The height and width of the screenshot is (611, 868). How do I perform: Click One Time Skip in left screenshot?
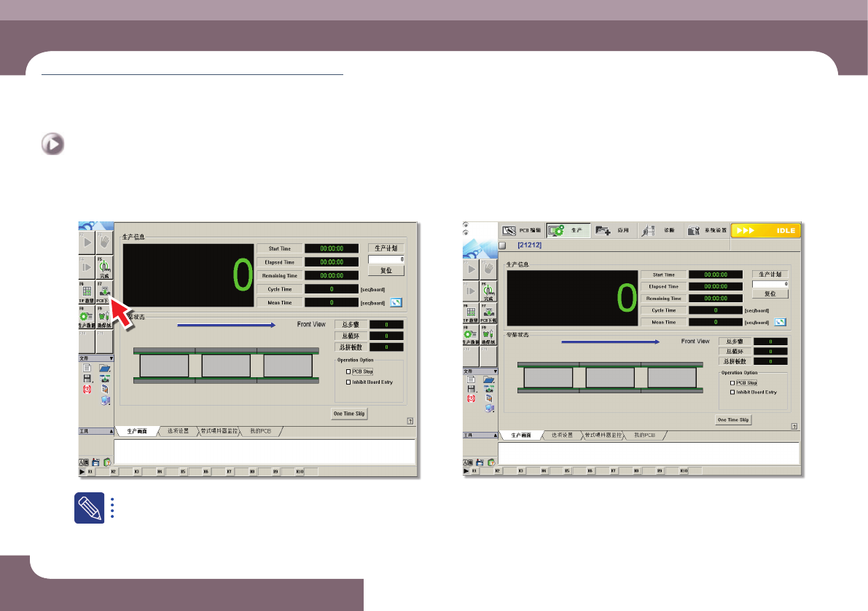[349, 414]
